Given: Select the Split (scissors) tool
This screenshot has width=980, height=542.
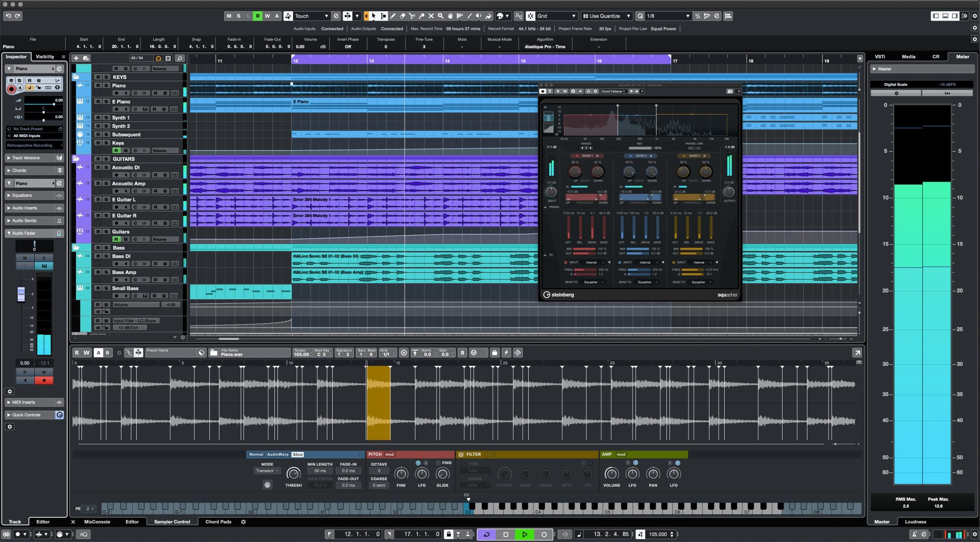Looking at the screenshot, I should click(x=413, y=16).
